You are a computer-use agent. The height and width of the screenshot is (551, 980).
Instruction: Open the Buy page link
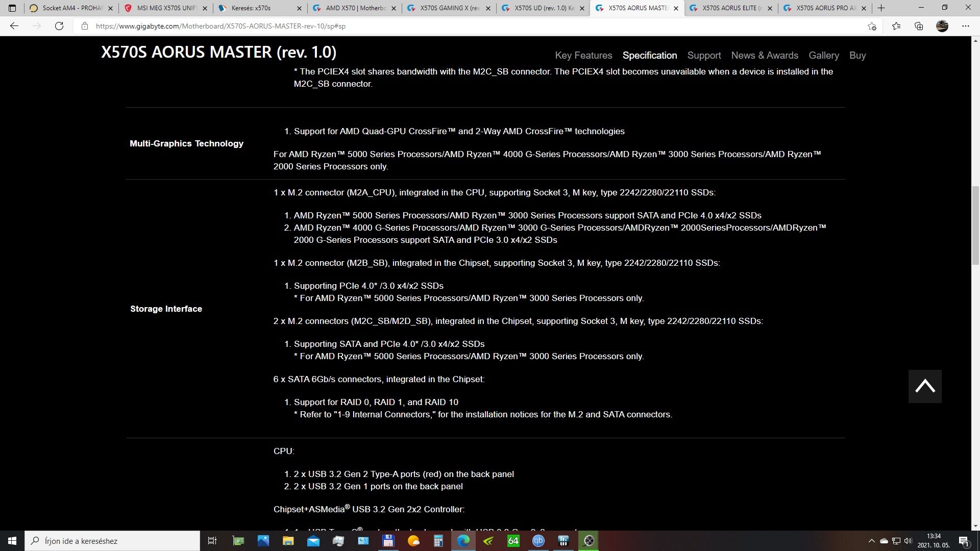857,55
